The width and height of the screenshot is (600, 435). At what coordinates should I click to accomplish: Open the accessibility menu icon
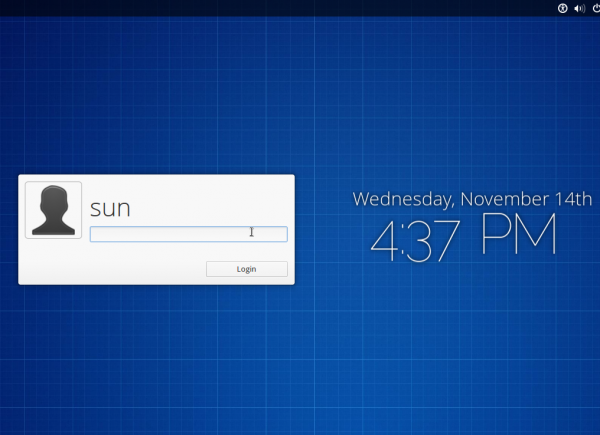pyautogui.click(x=562, y=8)
